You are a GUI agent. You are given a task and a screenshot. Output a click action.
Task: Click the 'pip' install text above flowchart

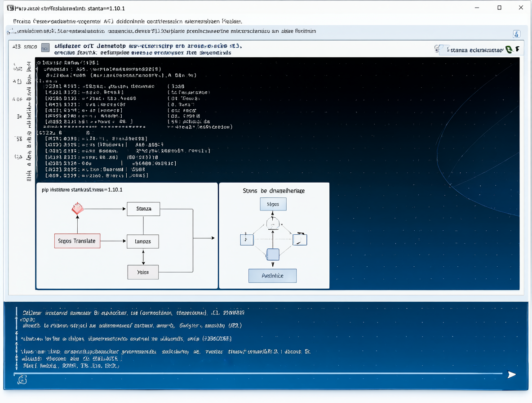click(x=82, y=190)
